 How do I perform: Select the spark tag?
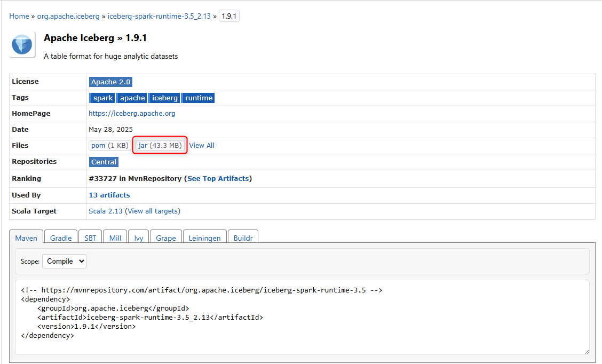point(103,98)
